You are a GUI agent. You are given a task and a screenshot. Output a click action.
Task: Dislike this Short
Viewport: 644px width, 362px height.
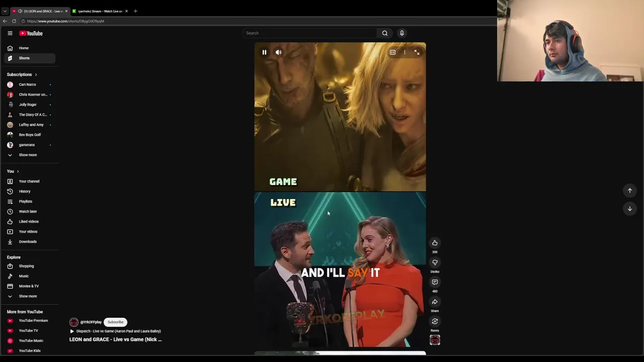point(435,262)
